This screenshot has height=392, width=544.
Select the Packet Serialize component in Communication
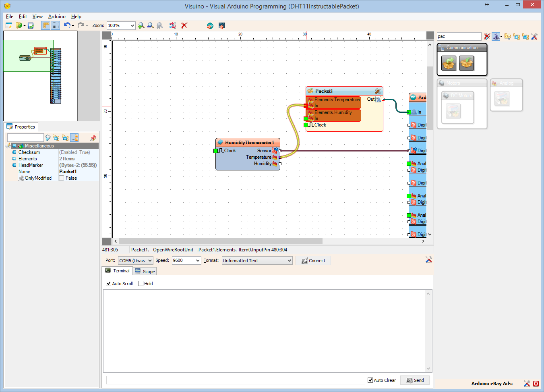point(449,63)
